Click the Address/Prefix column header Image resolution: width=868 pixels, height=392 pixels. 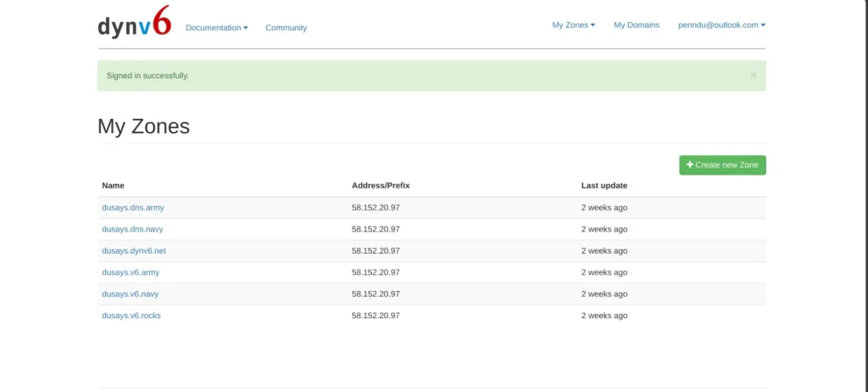pos(381,186)
